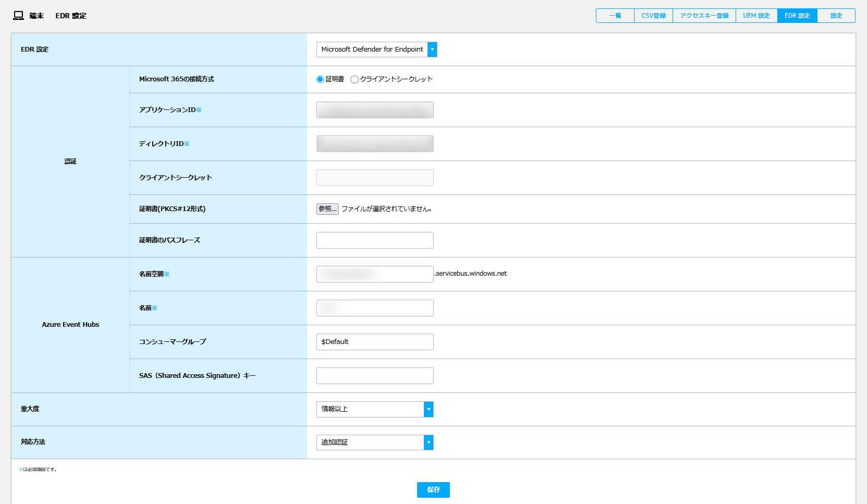The width and height of the screenshot is (867, 504).
Task: Click the Azure Event Hubs section label
Action: tap(70, 325)
